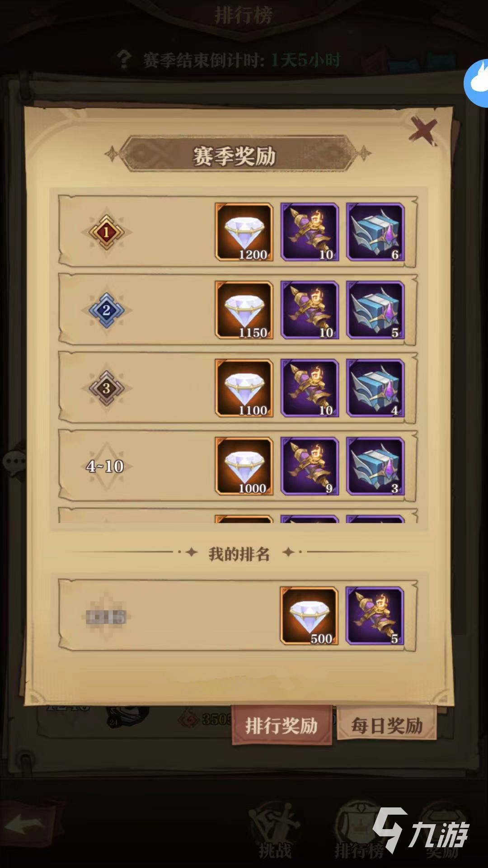
Task: Switch to the 每日奖励 tab
Action: 387,726
